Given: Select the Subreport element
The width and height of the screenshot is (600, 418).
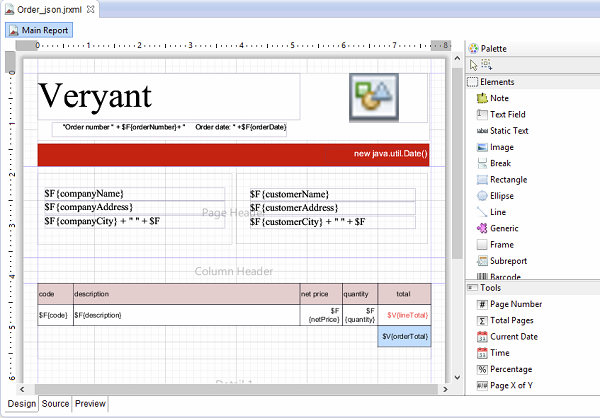Looking at the screenshot, I should point(508,260).
